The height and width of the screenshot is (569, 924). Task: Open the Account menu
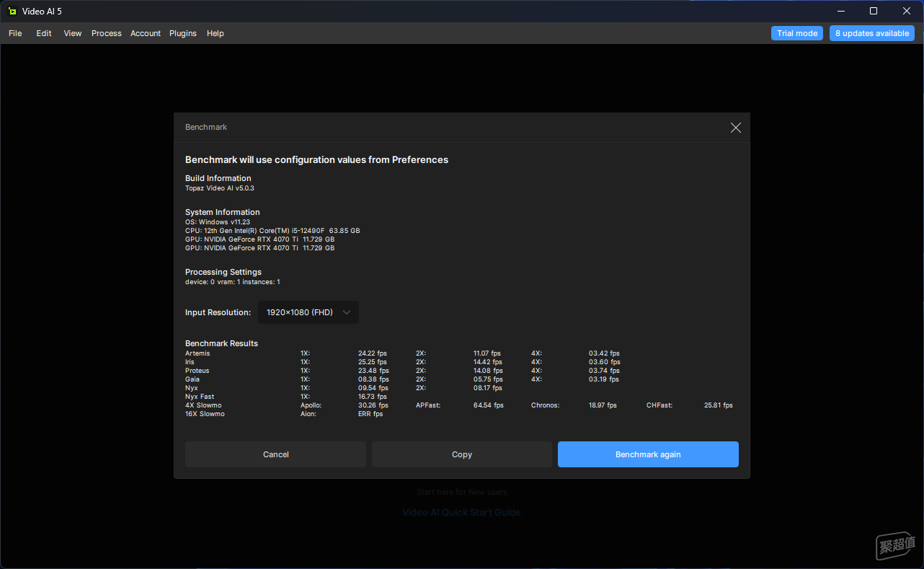click(146, 33)
